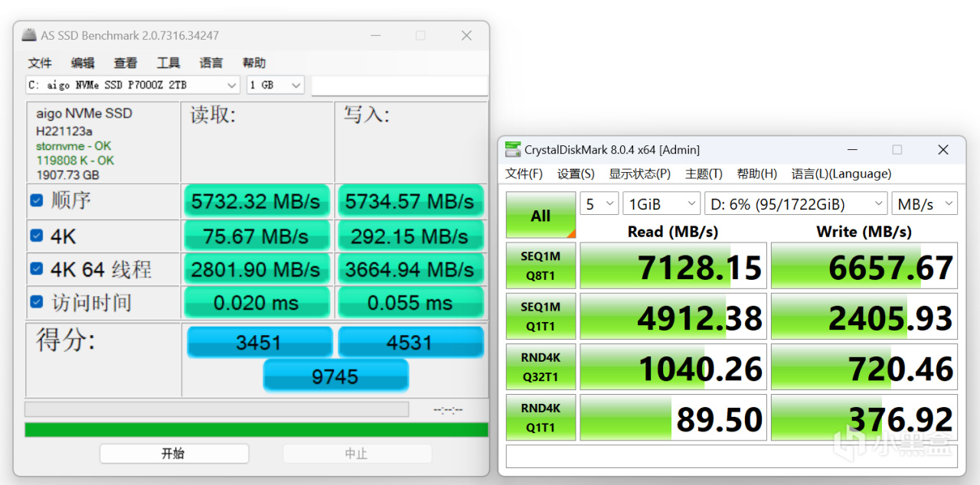Click the empty comment field below CrystalDiskMark results
Screen dimensions: 980x485
coord(732,456)
